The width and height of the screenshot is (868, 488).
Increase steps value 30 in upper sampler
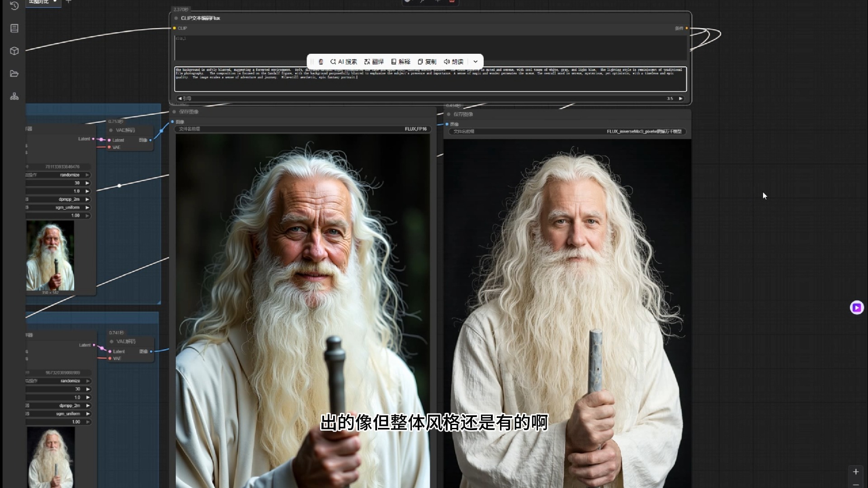pyautogui.click(x=87, y=183)
